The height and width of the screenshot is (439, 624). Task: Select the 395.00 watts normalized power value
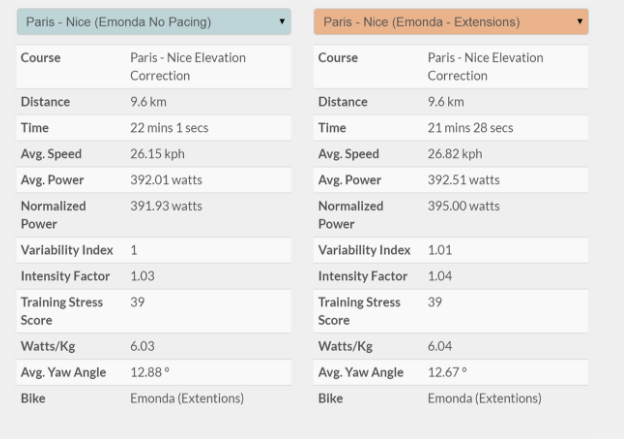pyautogui.click(x=463, y=206)
